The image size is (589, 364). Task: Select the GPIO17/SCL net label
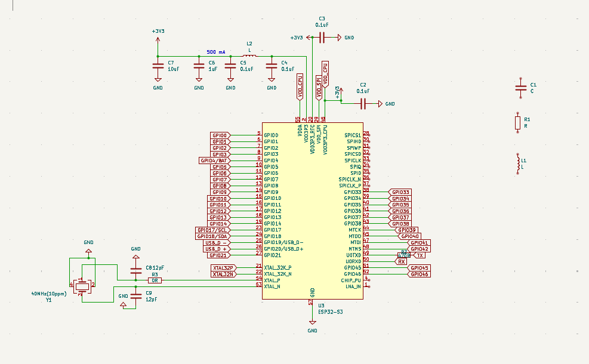click(x=213, y=230)
